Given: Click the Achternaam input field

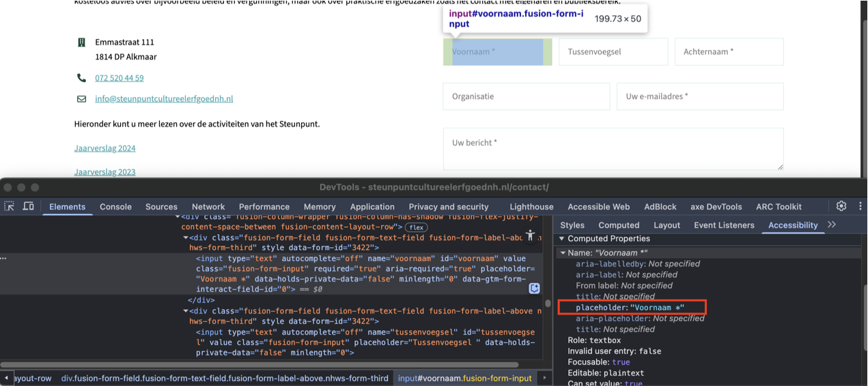Looking at the screenshot, I should [x=729, y=52].
